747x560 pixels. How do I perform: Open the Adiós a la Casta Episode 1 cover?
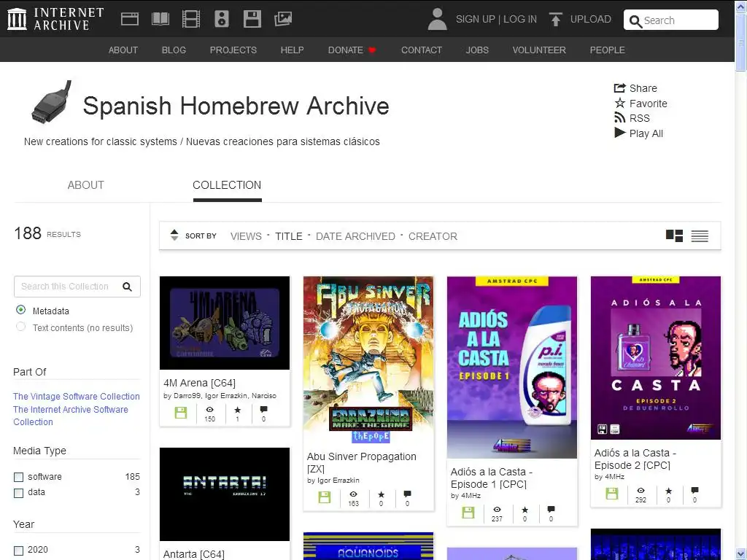pos(512,367)
